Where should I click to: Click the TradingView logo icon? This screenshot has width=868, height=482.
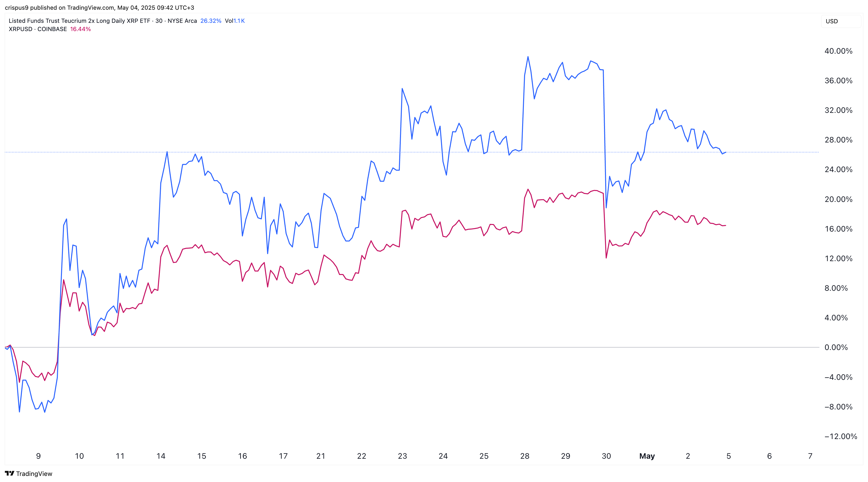click(9, 473)
